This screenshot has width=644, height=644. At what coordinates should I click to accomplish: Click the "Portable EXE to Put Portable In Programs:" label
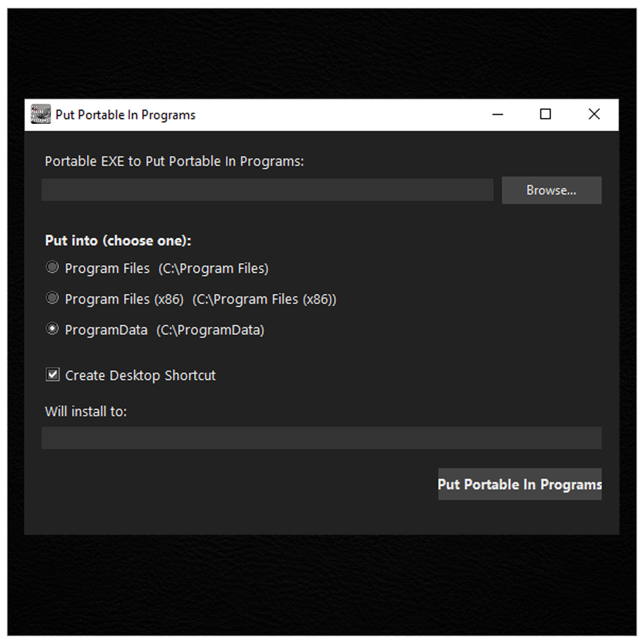(174, 161)
